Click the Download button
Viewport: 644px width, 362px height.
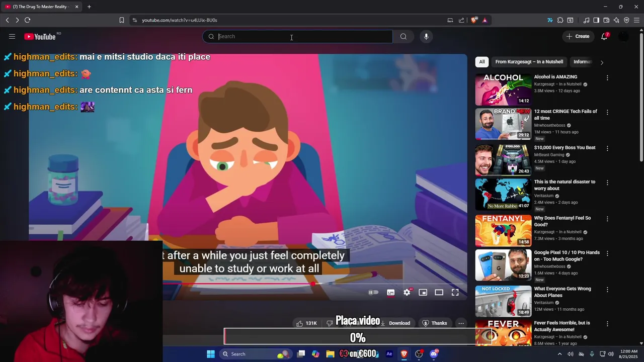pyautogui.click(x=395, y=323)
